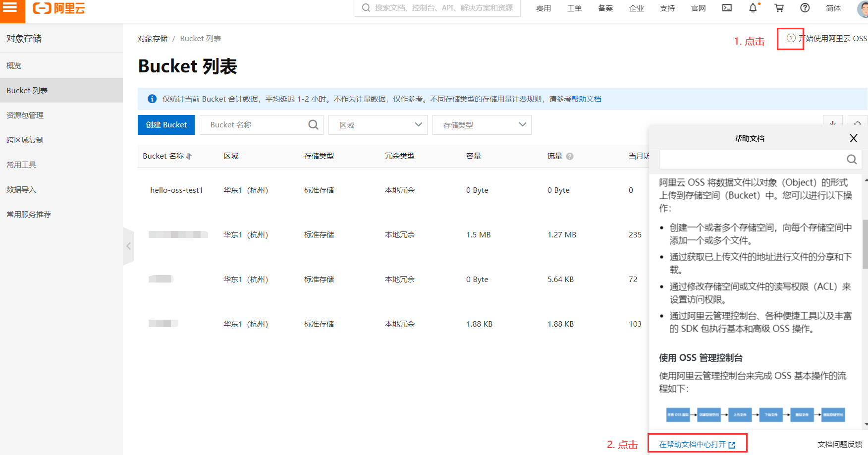The width and height of the screenshot is (868, 455).
Task: Open the hello-oss-test1 bucket
Action: coord(176,190)
